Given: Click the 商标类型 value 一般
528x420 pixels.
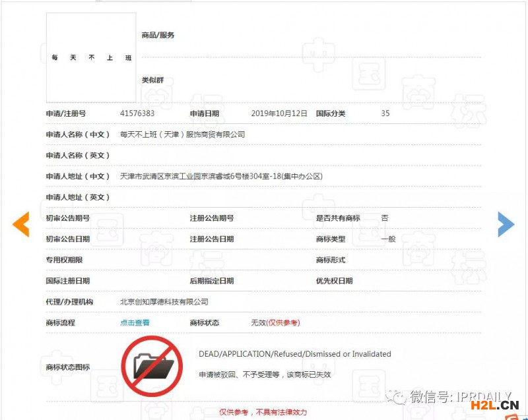Looking at the screenshot, I should tap(388, 239).
